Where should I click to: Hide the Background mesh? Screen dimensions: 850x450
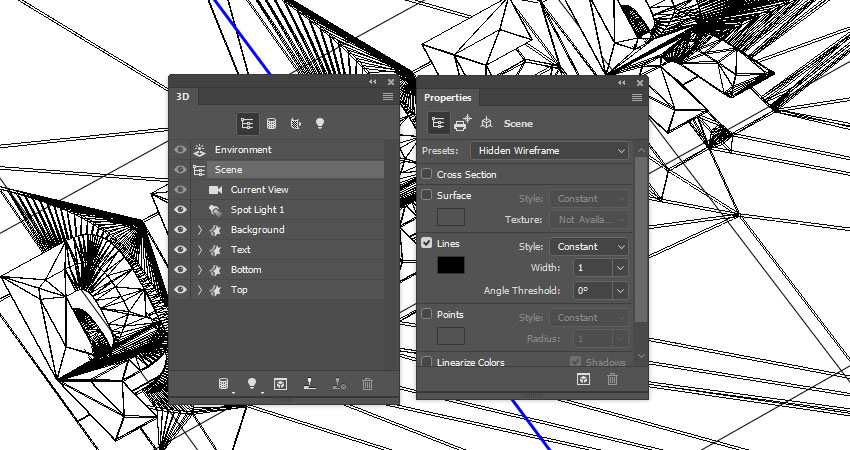[x=180, y=230]
